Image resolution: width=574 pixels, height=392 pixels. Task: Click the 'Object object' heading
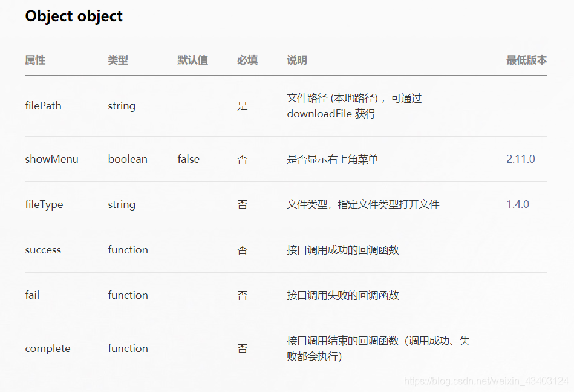pyautogui.click(x=73, y=16)
